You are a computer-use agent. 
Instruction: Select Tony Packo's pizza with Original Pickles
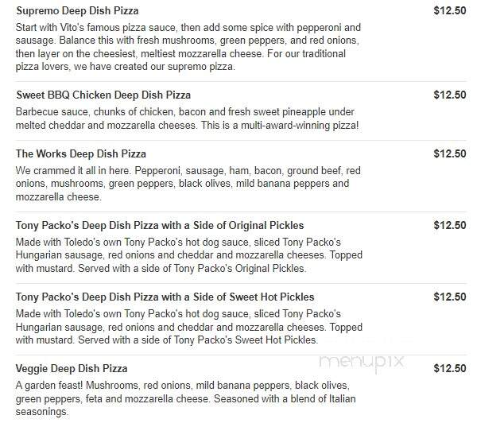160,225
